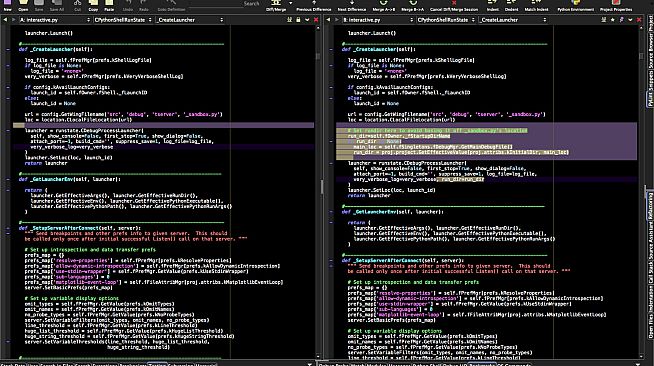Click Merge B->A in toolbar
The width and height of the screenshot is (654, 366).
[x=413, y=5]
